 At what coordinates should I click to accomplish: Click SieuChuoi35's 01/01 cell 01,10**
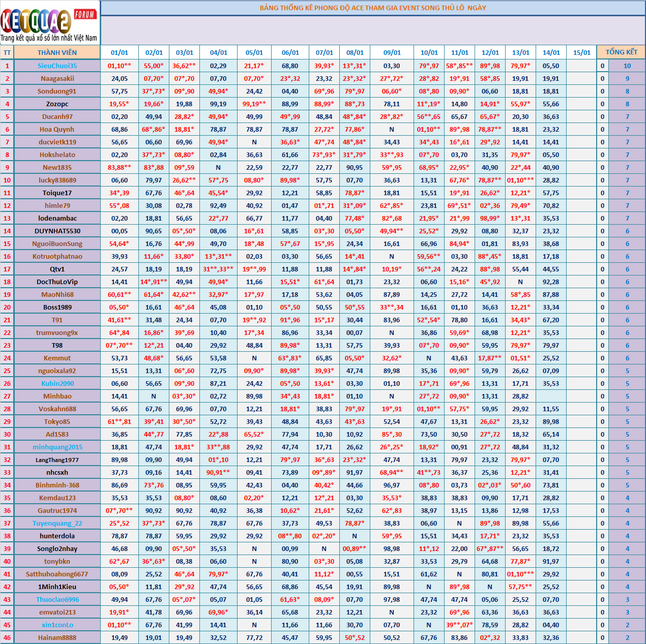click(120, 66)
